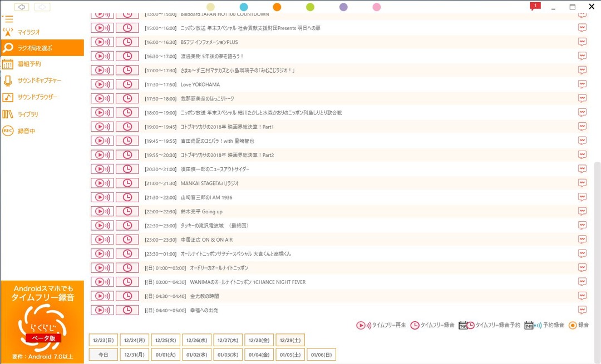The width and height of the screenshot is (601, 364).
Task: Record timefree for Love YOKOHAMA program
Action: pos(127,84)
